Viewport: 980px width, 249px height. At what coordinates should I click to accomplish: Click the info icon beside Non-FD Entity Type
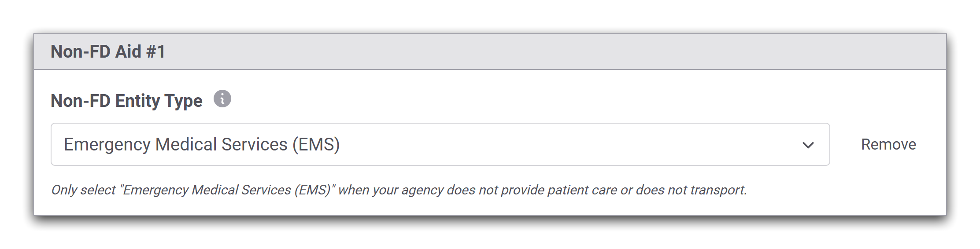tap(222, 99)
